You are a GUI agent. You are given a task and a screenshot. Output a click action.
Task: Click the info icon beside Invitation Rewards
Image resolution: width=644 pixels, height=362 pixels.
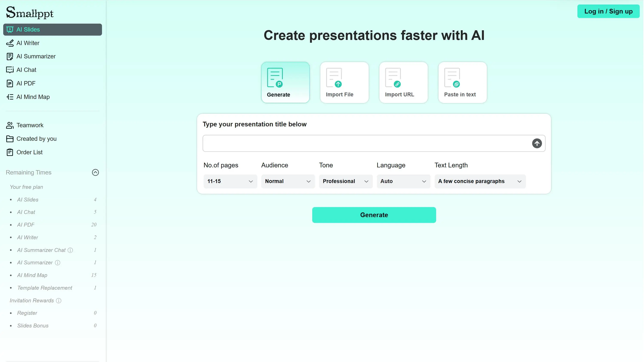pos(58,301)
